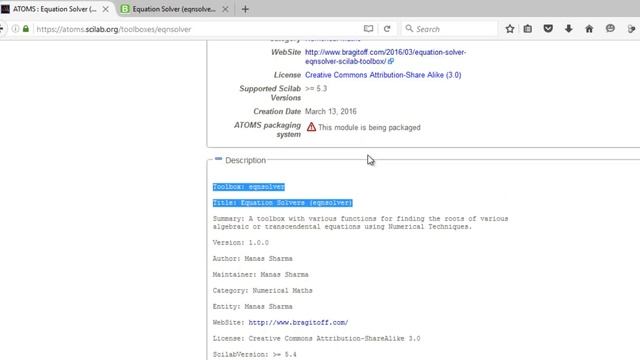The image size is (640, 360).
Task: Click 'Maintainer: Manas Sharma' line
Action: (x=260, y=274)
